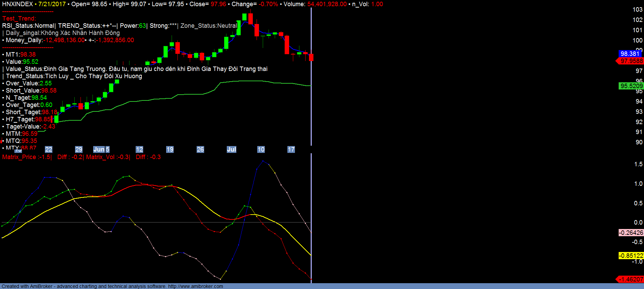The image size is (644, 289).
Task: Click the 19 date marker on axis
Action: click(x=170, y=149)
